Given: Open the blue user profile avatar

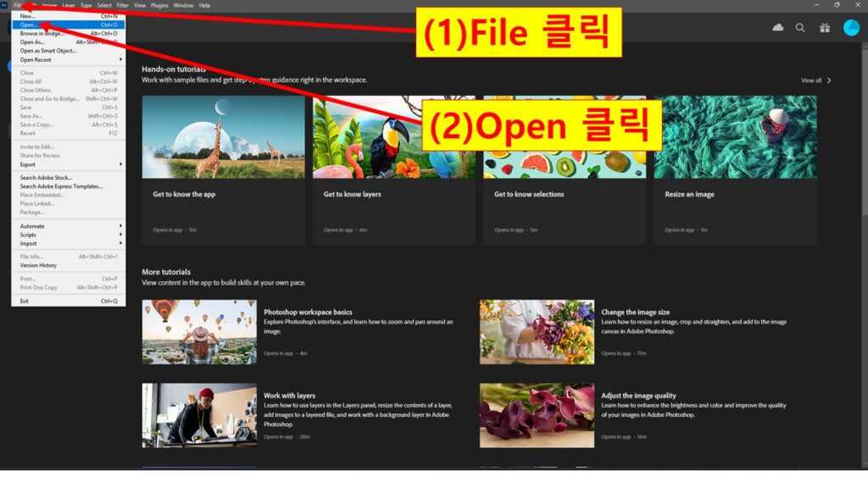Looking at the screenshot, I should [851, 28].
